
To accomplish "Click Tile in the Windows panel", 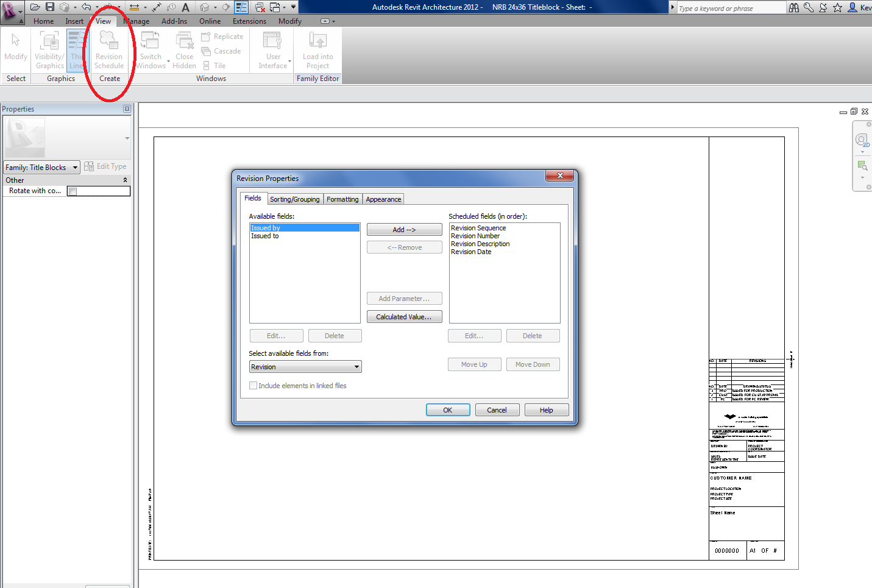I will 214,66.
